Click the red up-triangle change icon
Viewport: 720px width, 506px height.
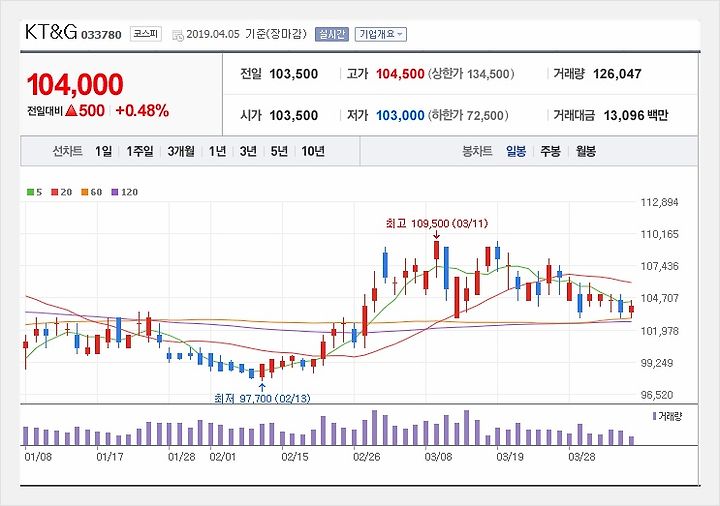tap(71, 110)
